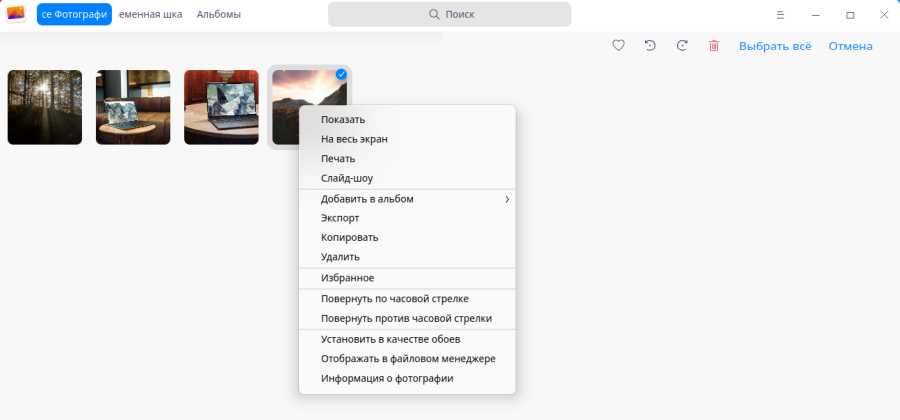Open the hamburger main menu icon
Image resolution: width=900 pixels, height=420 pixels.
pyautogui.click(x=781, y=15)
